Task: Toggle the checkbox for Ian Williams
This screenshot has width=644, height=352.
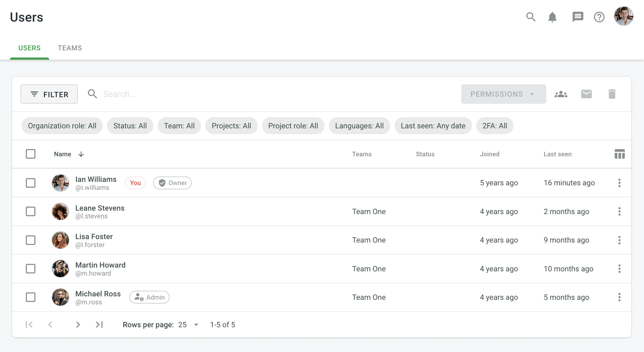Action: coord(30,182)
